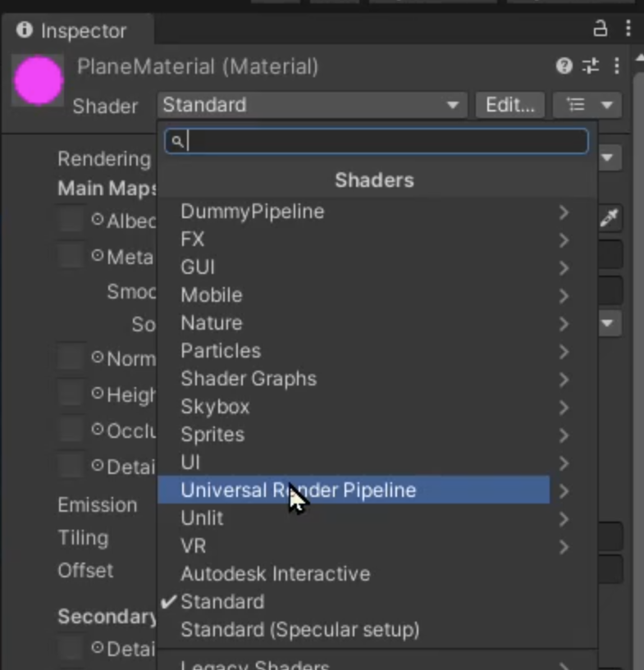The height and width of the screenshot is (670, 644).
Task: Open material presets slider icon
Action: click(591, 66)
